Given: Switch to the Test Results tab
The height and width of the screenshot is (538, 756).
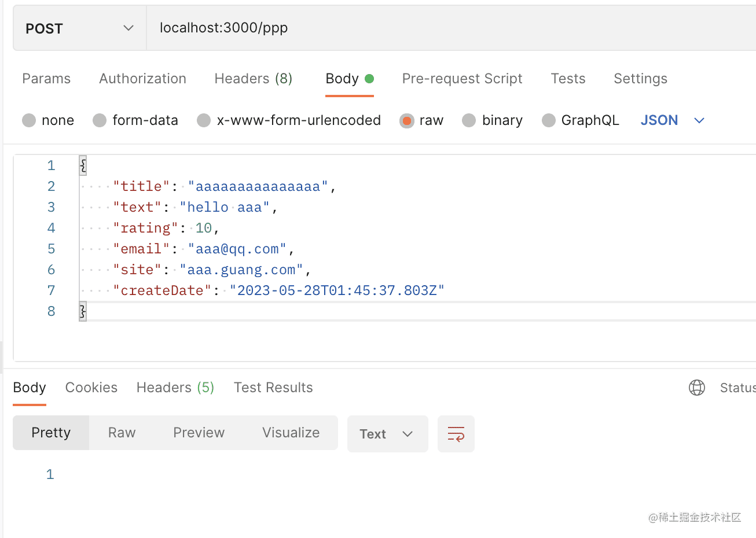Looking at the screenshot, I should (273, 388).
